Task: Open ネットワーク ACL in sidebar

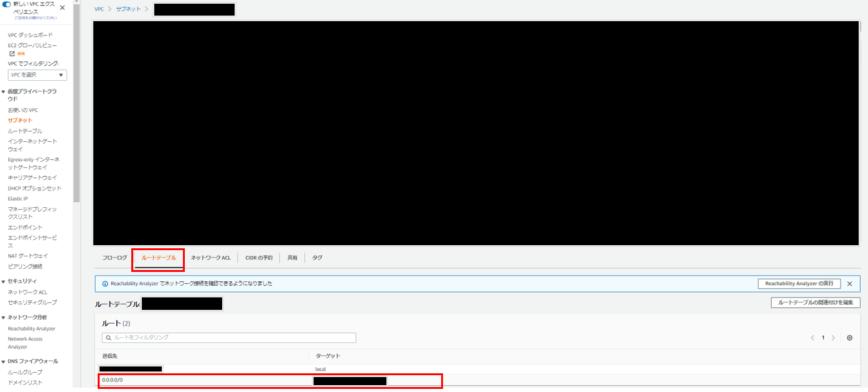Action: 27,292
